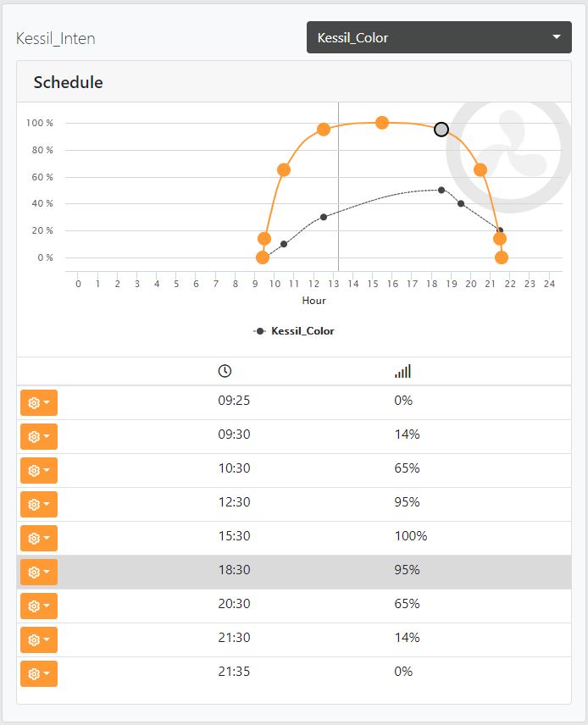
Task: Open gear menu for 15:30 row
Action: click(x=39, y=538)
